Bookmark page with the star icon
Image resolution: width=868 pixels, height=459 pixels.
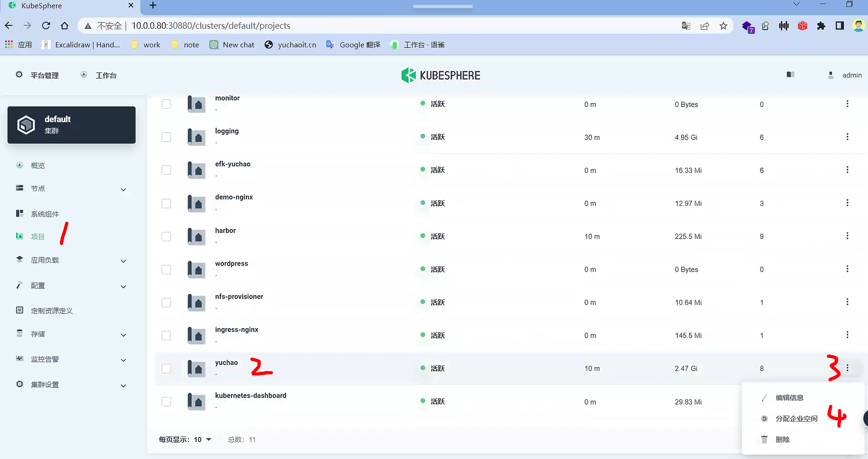tap(723, 26)
